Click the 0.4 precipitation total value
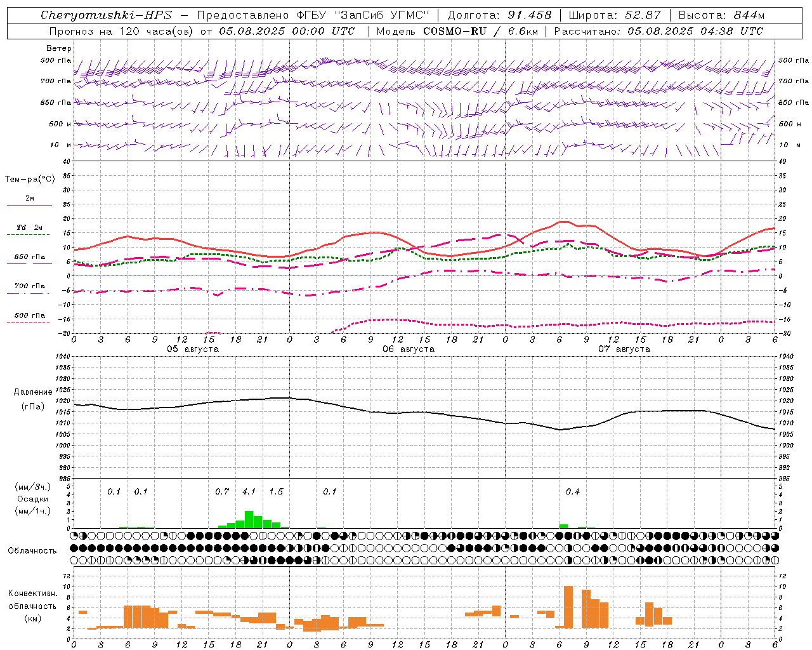The image size is (812, 650). (573, 492)
